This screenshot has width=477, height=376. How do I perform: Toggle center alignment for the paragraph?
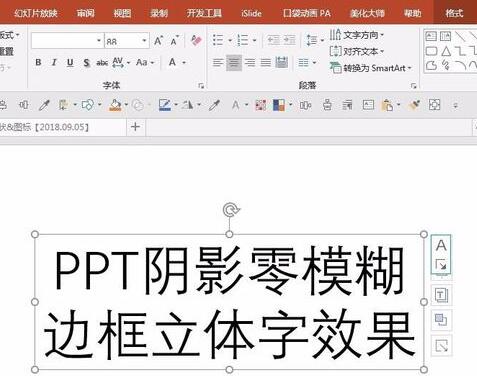[x=234, y=62]
